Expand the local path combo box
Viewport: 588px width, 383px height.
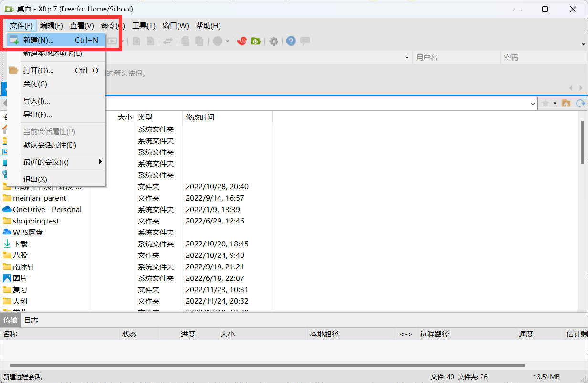coord(533,103)
